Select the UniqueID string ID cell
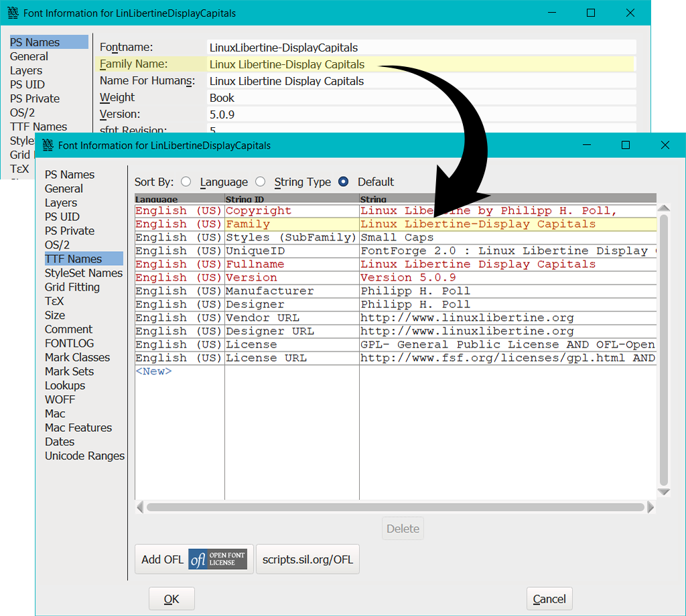Image resolution: width=686 pixels, height=616 pixels. click(291, 250)
